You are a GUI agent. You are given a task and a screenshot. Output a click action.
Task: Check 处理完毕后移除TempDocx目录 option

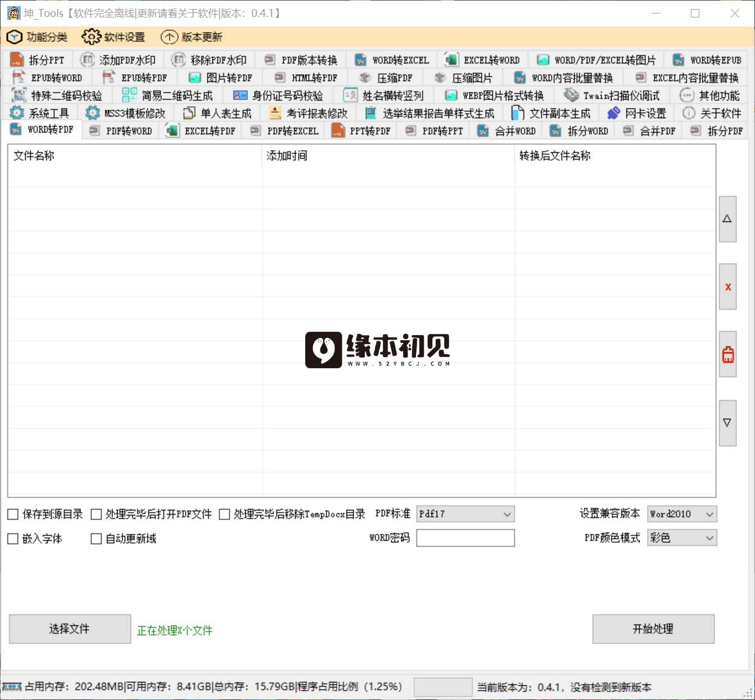(224, 514)
